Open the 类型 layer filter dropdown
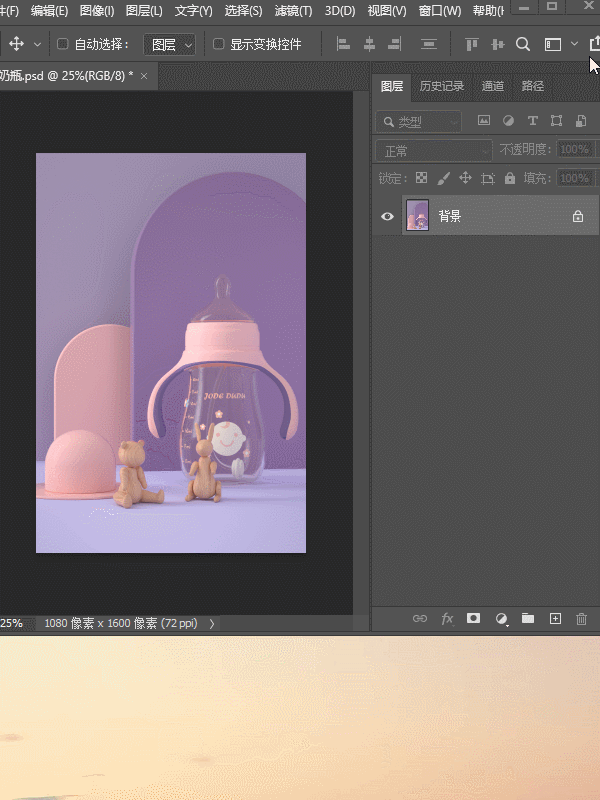Screen dimensions: 600x800 click(418, 121)
